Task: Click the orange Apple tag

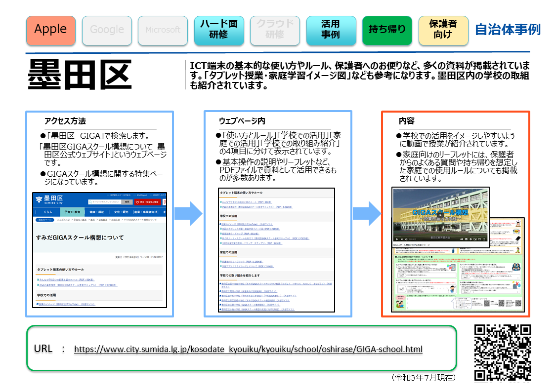Action: [50, 31]
